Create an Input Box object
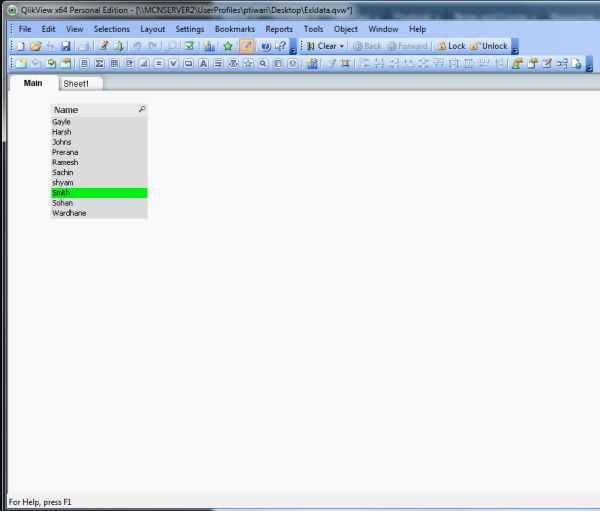 point(159,64)
